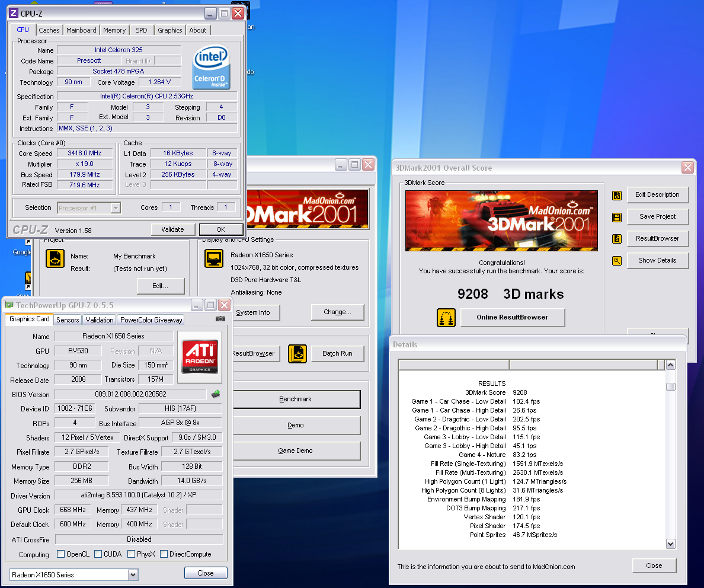Click the '9208 3D marks' score text
This screenshot has width=704, height=588.
[x=510, y=294]
